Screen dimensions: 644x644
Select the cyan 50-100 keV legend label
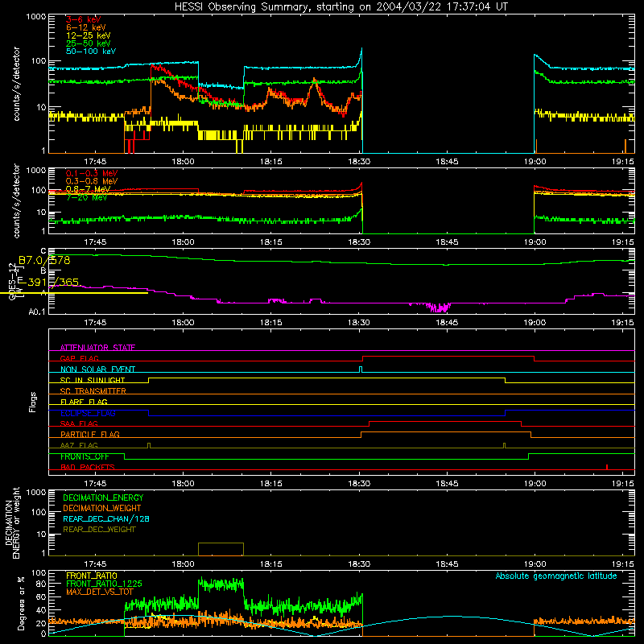91,52
